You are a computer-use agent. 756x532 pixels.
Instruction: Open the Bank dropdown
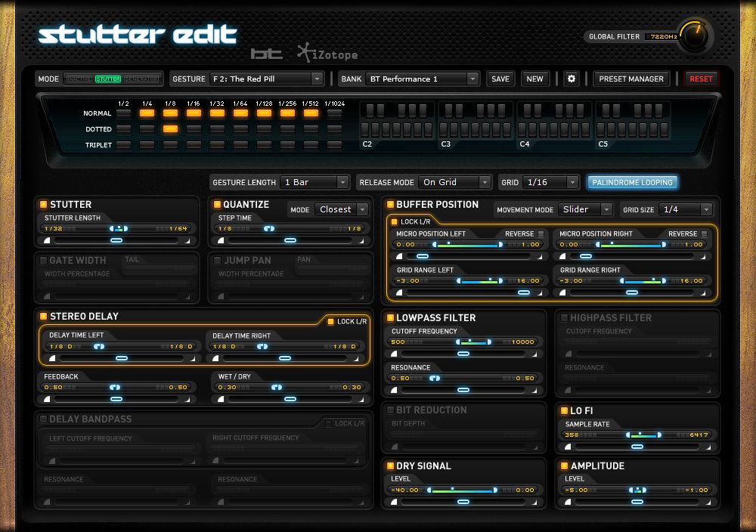[x=422, y=79]
